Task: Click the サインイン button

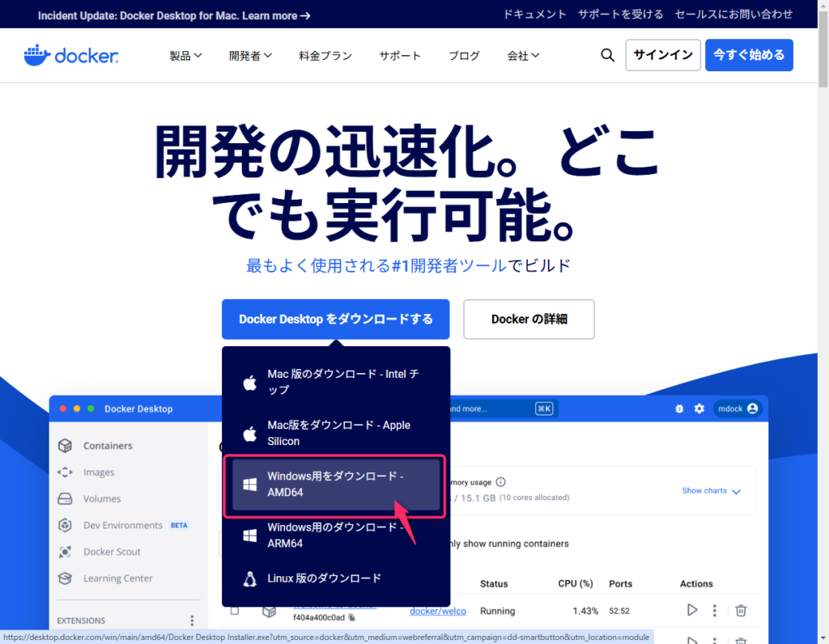Action: coord(663,55)
